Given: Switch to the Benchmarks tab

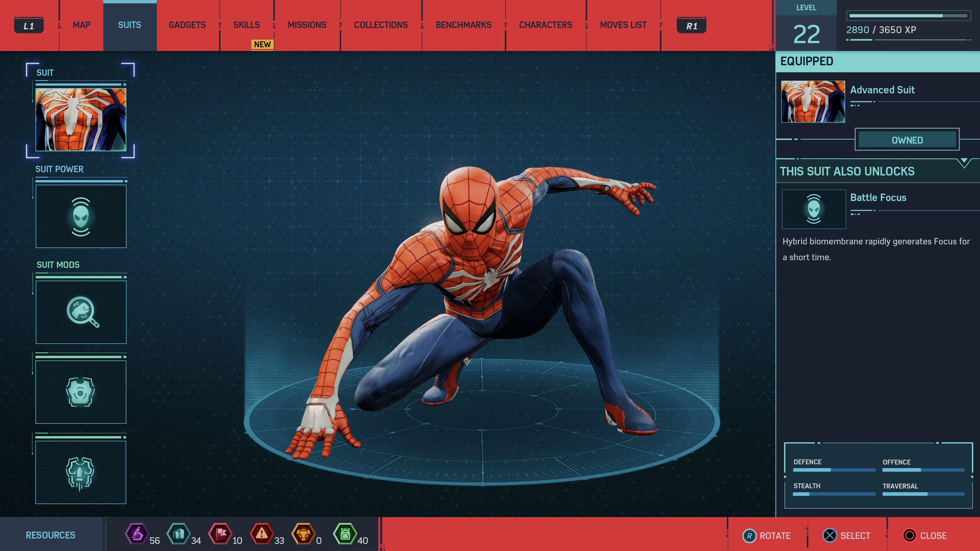Looking at the screenshot, I should [463, 25].
